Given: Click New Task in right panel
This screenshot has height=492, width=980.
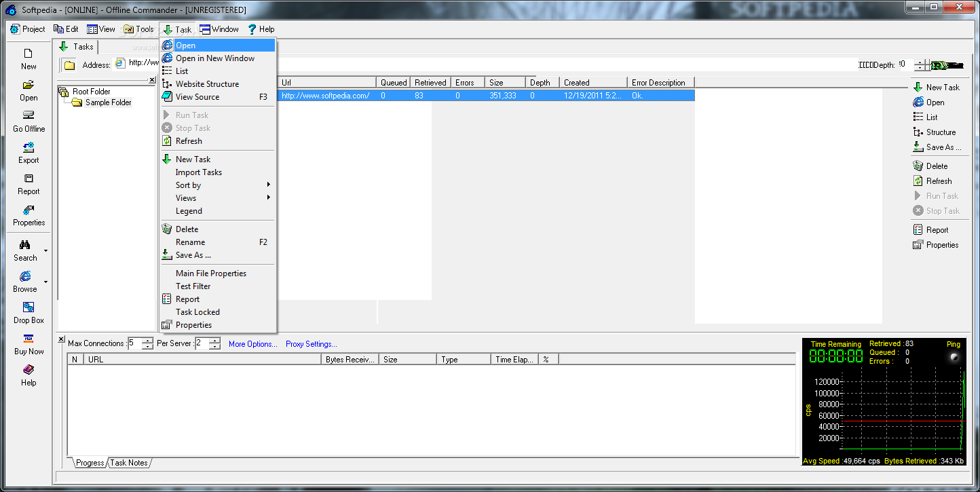Looking at the screenshot, I should pyautogui.click(x=936, y=88).
